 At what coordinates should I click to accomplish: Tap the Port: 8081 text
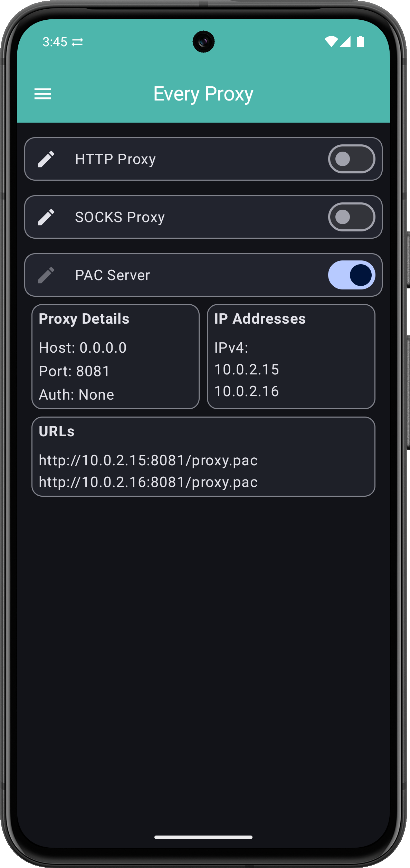point(74,371)
